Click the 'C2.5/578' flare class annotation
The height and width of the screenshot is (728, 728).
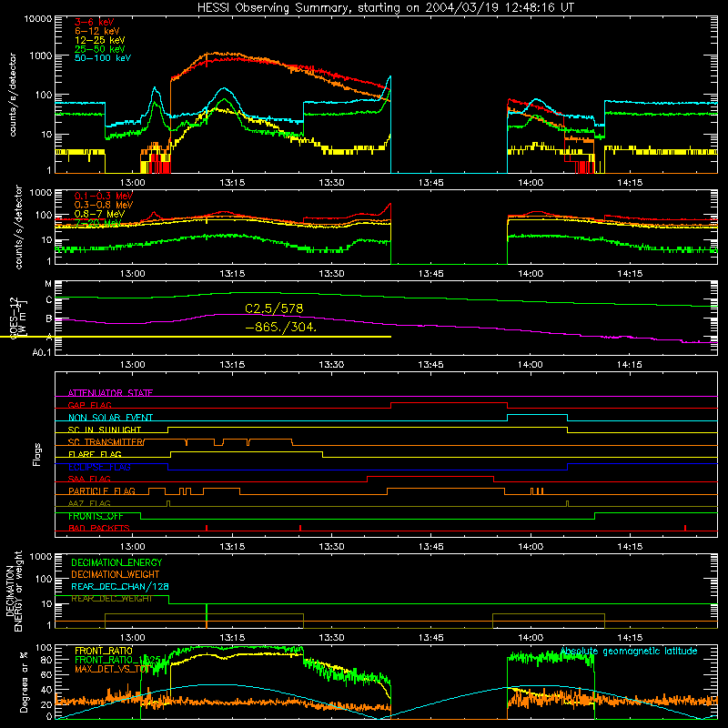click(274, 308)
